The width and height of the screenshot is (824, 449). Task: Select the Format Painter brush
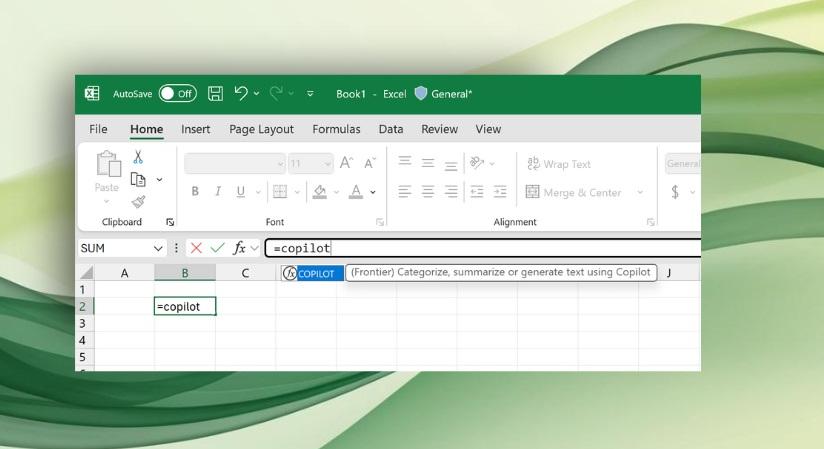pyautogui.click(x=138, y=202)
